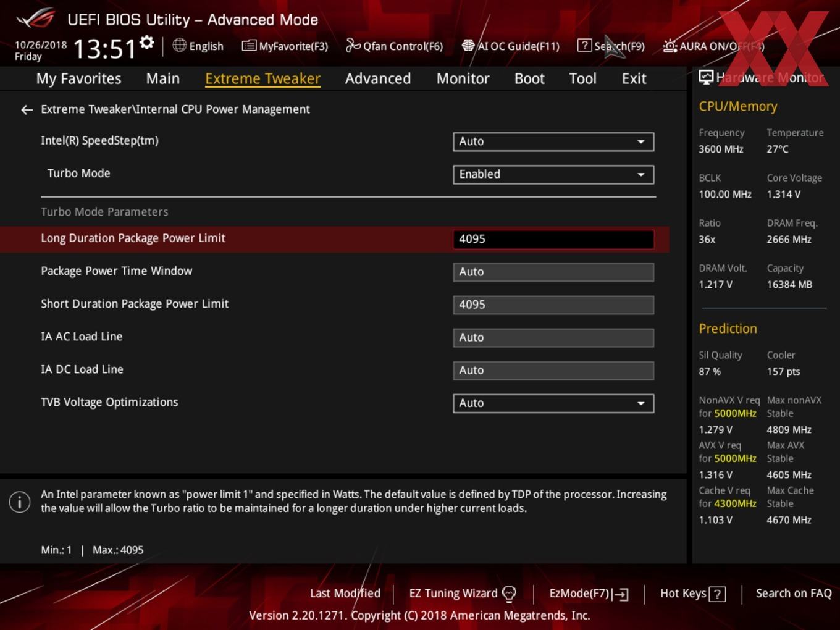The image size is (840, 630).
Task: Click the IA DC Load Line field
Action: click(x=553, y=370)
